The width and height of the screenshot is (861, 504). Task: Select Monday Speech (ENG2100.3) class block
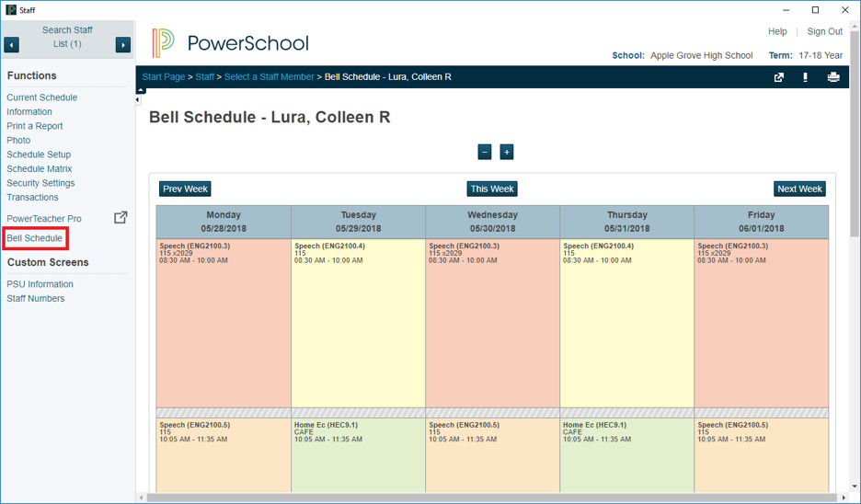[x=223, y=322]
